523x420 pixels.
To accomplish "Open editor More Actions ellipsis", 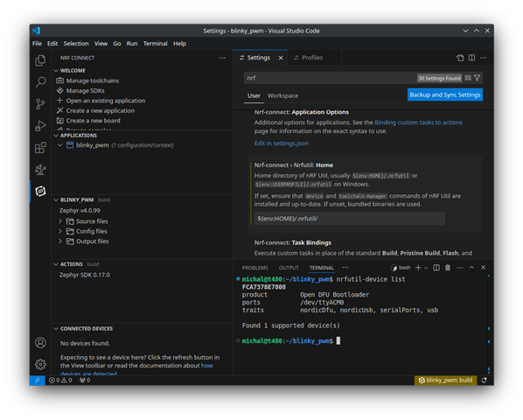I will 484,58.
